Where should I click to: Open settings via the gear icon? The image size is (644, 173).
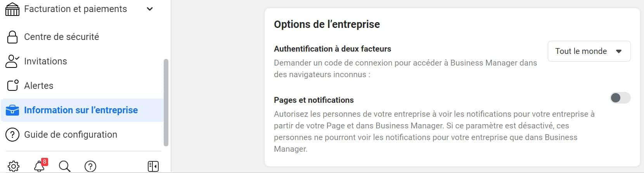(x=14, y=166)
